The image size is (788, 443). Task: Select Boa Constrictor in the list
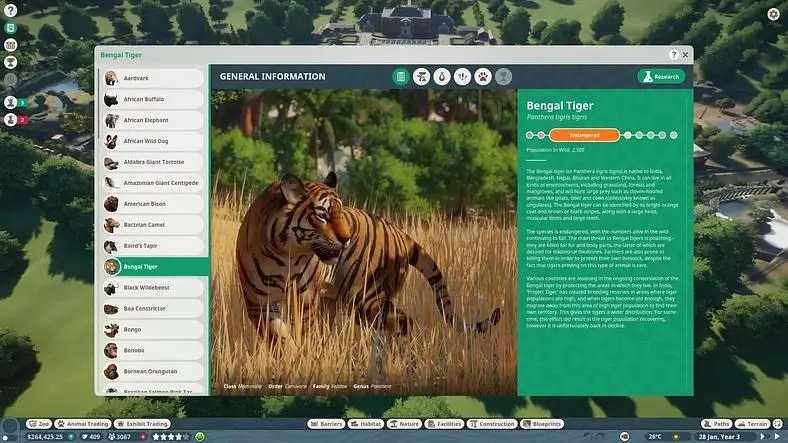coord(153,309)
